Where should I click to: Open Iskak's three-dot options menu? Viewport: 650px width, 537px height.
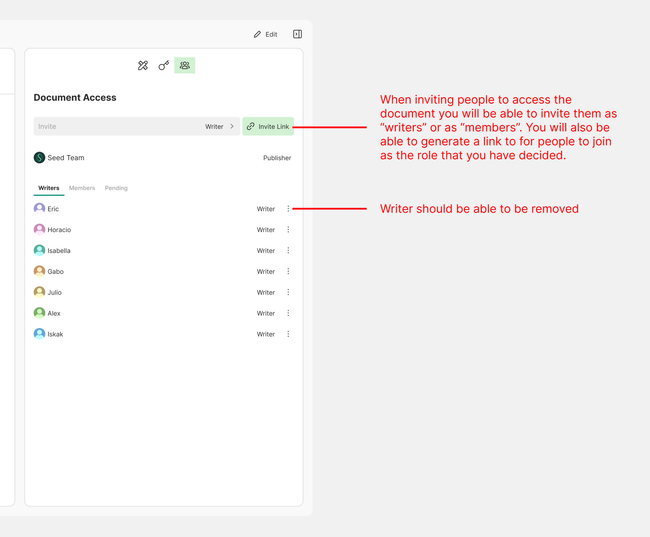click(288, 334)
